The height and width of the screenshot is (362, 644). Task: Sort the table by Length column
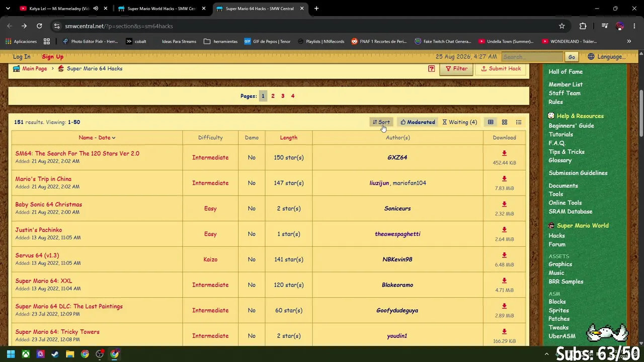(x=289, y=138)
